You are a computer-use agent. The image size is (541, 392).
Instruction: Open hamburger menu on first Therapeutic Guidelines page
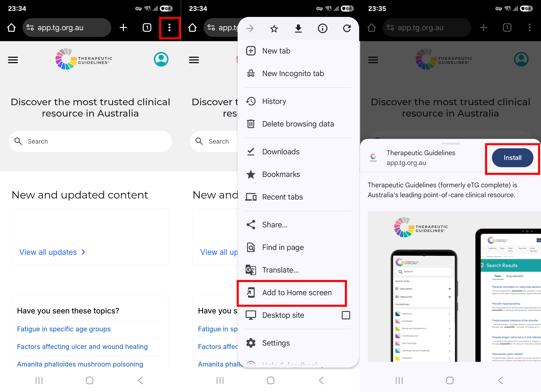13,60
